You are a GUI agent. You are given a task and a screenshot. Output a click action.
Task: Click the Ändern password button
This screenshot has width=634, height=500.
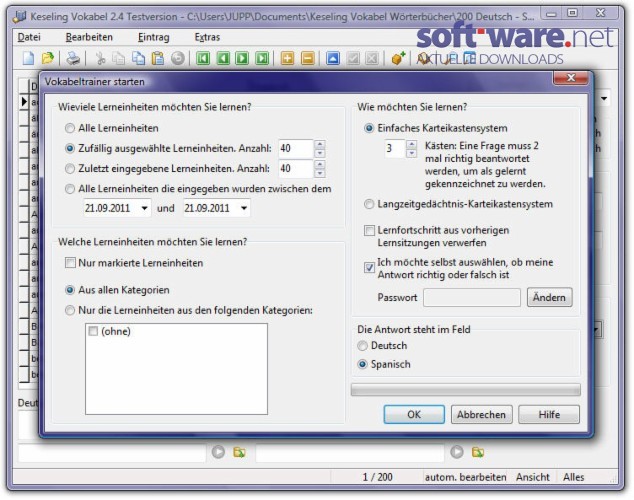point(549,297)
